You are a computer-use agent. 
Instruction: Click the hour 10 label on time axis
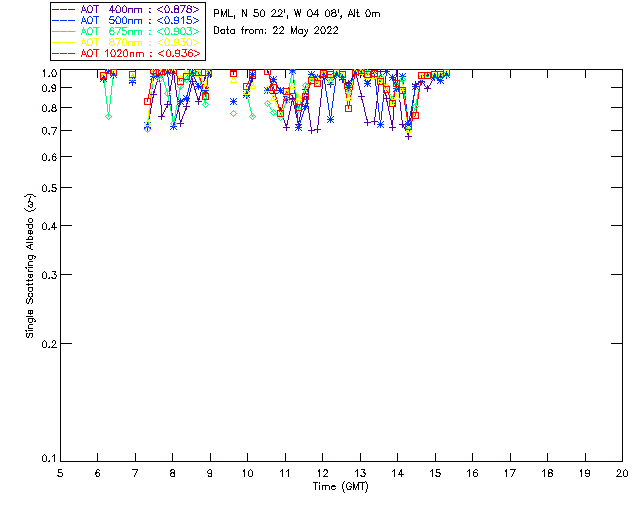coord(247,474)
